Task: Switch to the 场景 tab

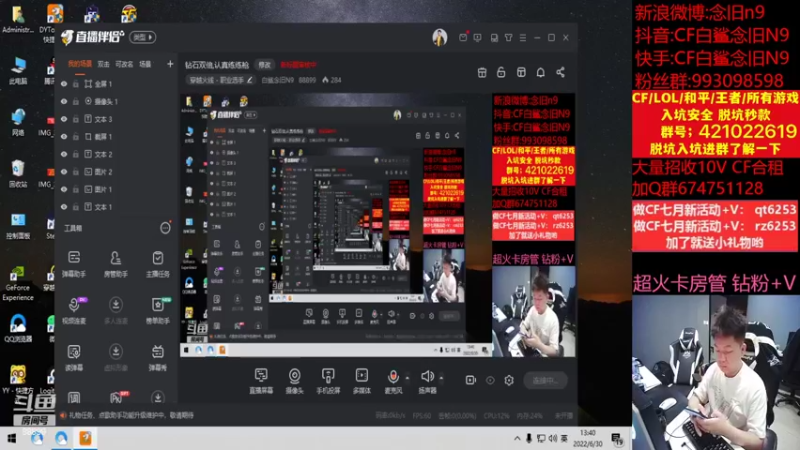Action: [145, 64]
